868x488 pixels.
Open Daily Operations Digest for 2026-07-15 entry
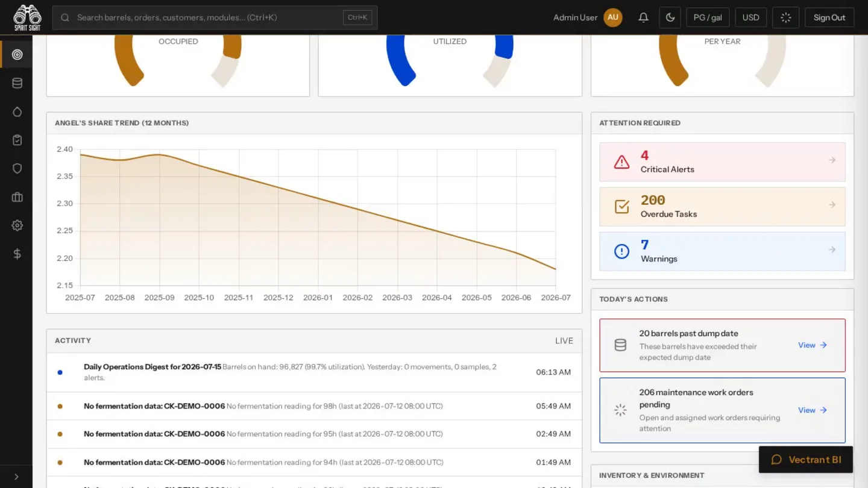[314, 372]
